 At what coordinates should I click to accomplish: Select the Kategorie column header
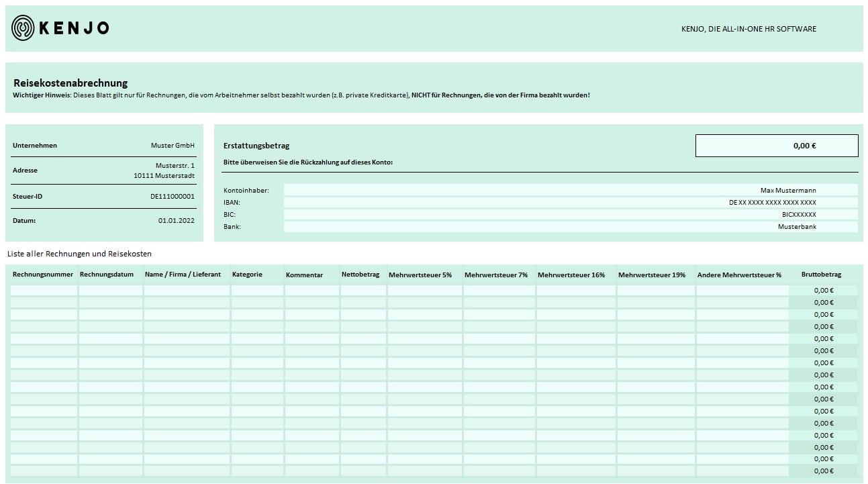pos(247,275)
